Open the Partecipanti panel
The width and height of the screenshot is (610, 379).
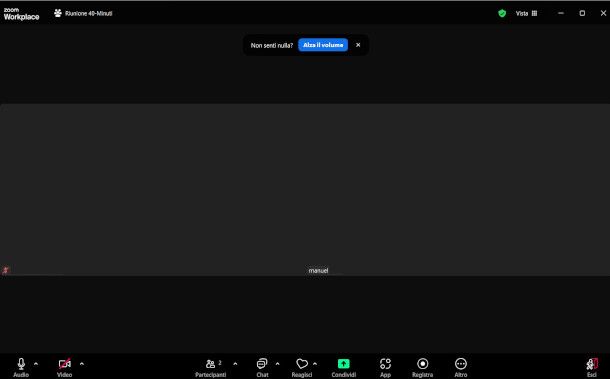pyautogui.click(x=210, y=364)
